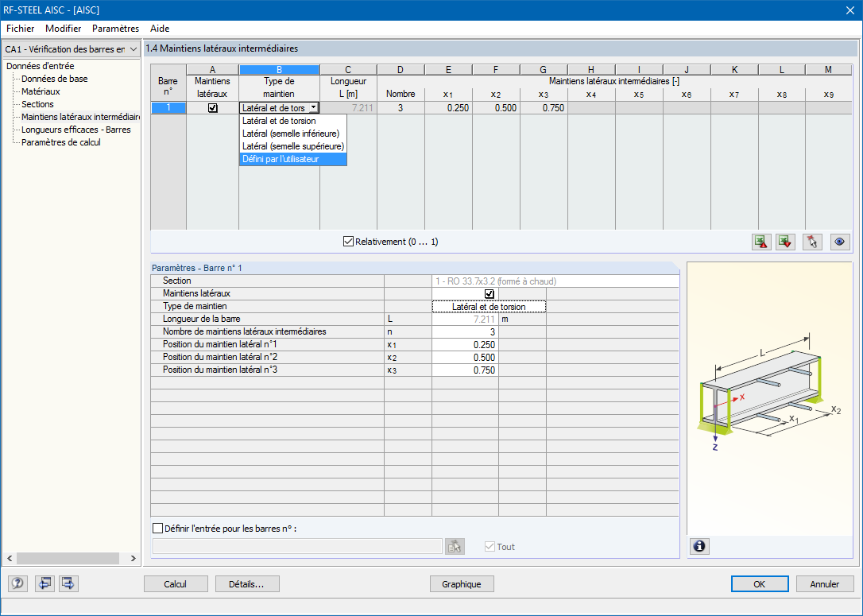Click the pick-member cursor icon below the table
Screen dimensions: 863x616
(x=812, y=242)
